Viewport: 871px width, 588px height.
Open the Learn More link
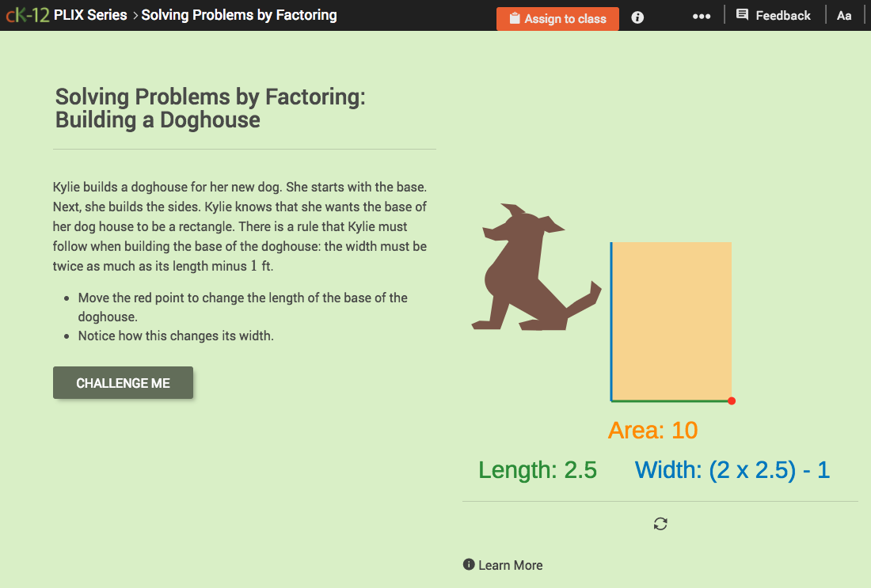[511, 565]
